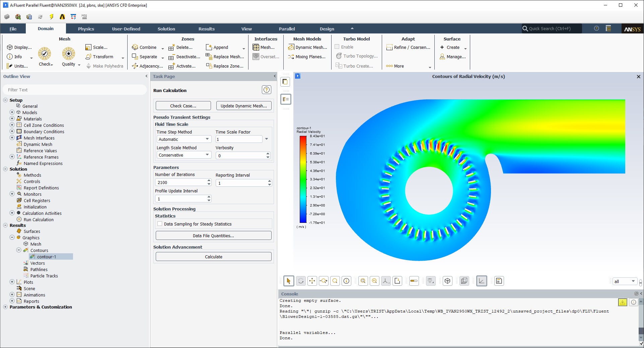Open the Time Scale Factor options arrow
The height and width of the screenshot is (348, 644).
pyautogui.click(x=267, y=139)
